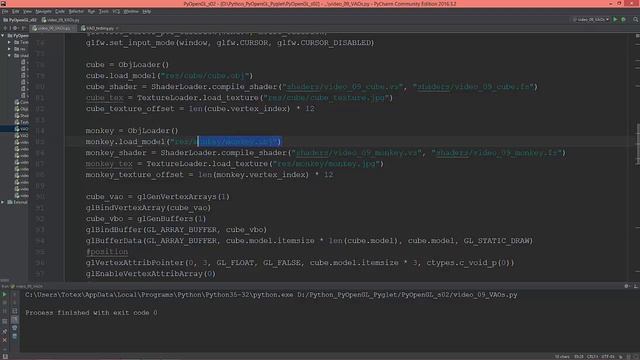Collapse the PyOpenGL project root node
This screenshot has height=360, width=640.
click(3, 36)
